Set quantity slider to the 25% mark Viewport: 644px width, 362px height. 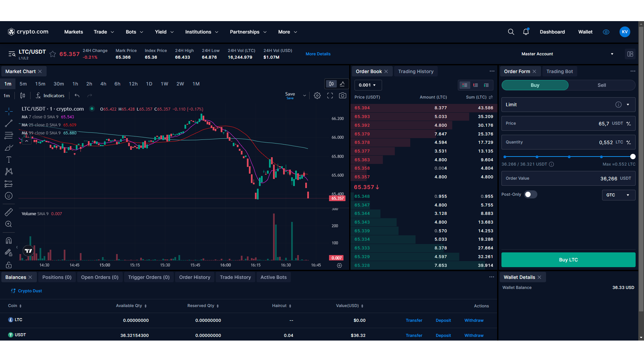click(537, 157)
